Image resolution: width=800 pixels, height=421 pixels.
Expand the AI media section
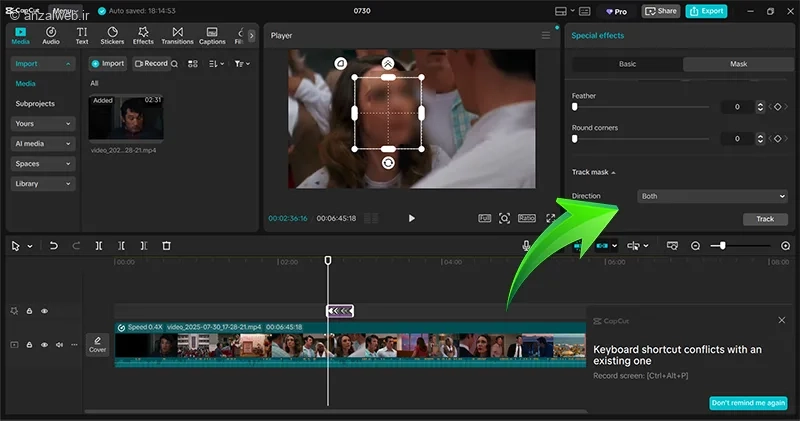click(42, 144)
